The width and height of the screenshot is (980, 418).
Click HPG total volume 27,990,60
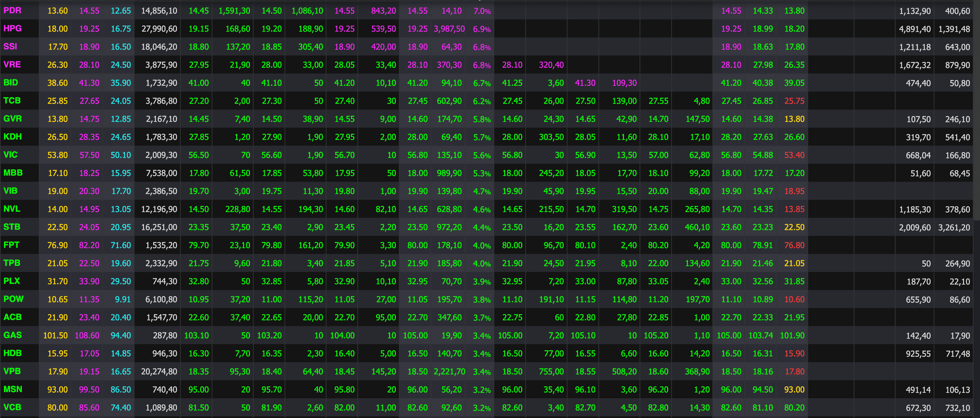[x=159, y=29]
